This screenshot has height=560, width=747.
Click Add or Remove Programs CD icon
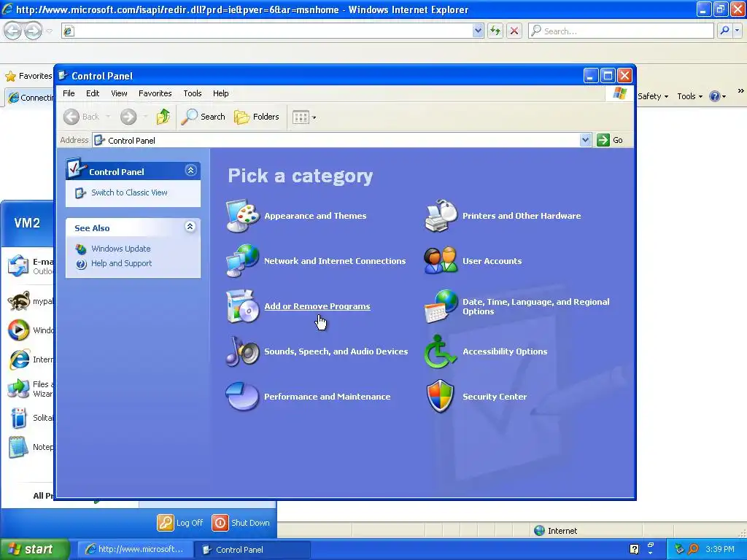242,306
